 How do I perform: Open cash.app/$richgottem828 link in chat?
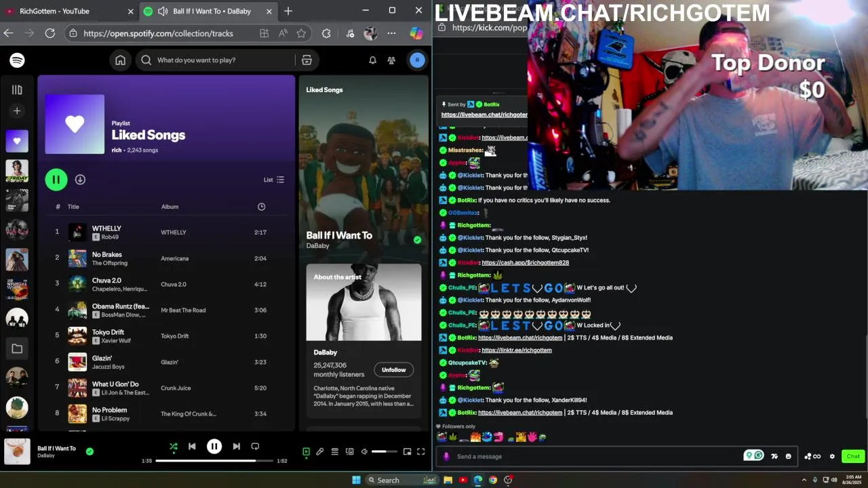[x=525, y=263]
